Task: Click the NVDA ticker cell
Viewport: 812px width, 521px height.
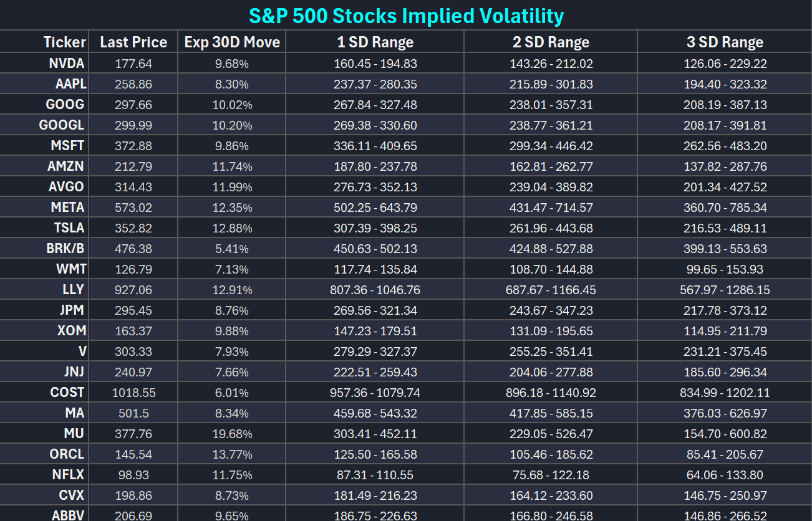Action: coord(67,64)
